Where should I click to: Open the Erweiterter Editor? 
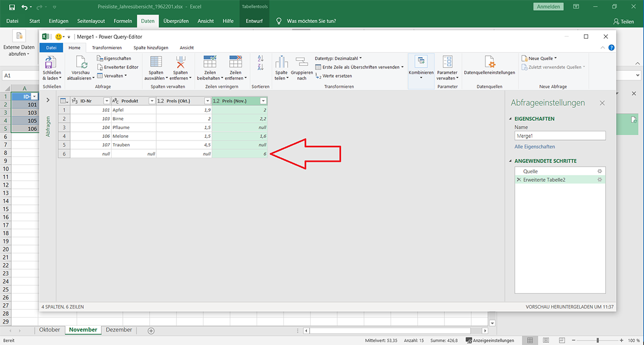118,67
